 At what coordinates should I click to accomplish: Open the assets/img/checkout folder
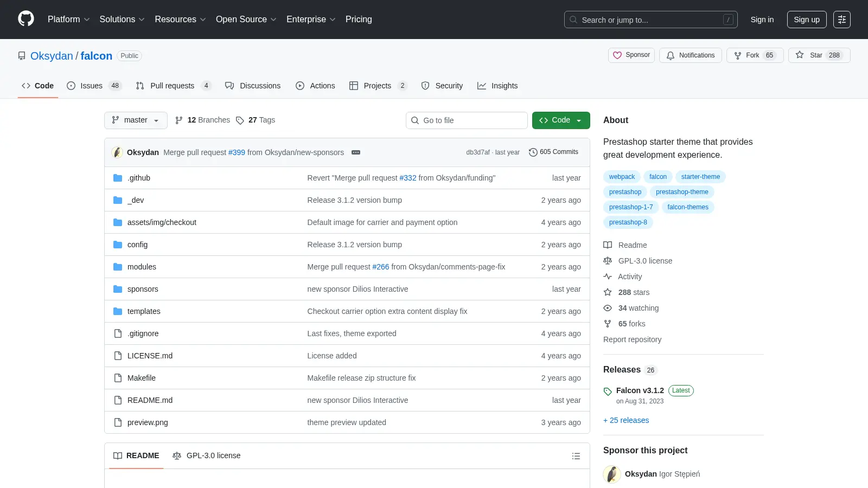pos(162,222)
